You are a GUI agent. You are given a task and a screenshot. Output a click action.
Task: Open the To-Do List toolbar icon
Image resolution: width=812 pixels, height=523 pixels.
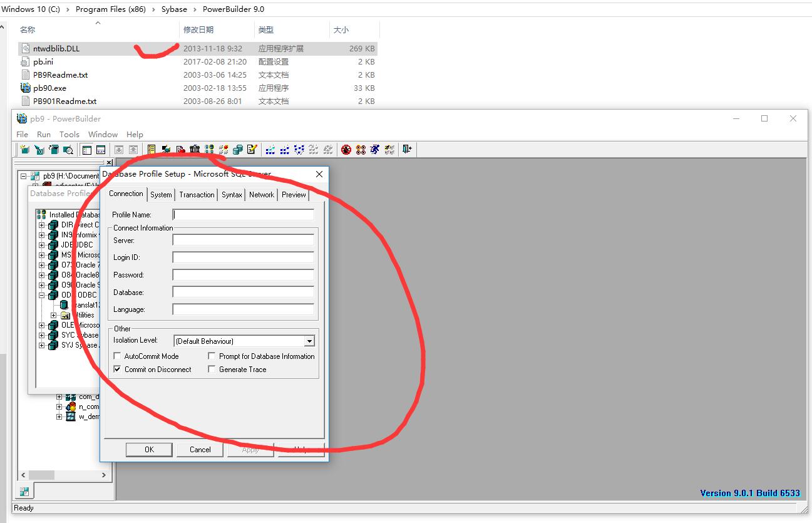coord(152,150)
